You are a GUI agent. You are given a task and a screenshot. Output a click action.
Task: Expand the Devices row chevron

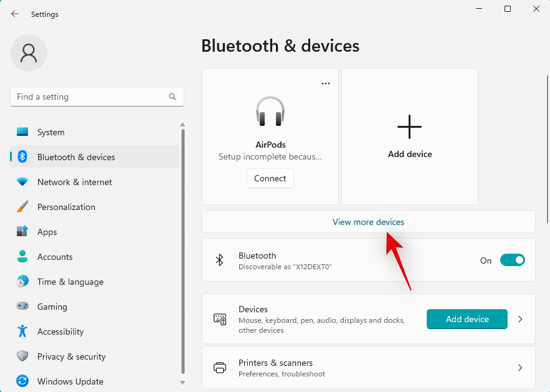(x=520, y=319)
